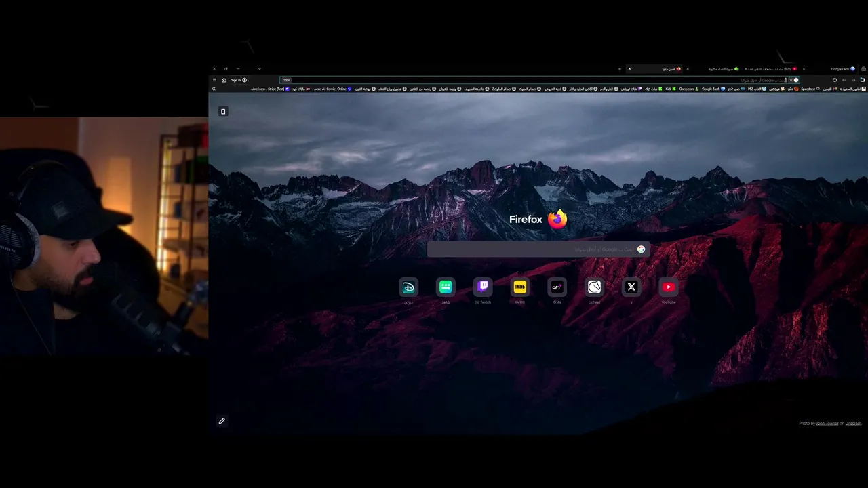Open the Disney+ shortcut tile
868x488 pixels.
click(x=408, y=287)
